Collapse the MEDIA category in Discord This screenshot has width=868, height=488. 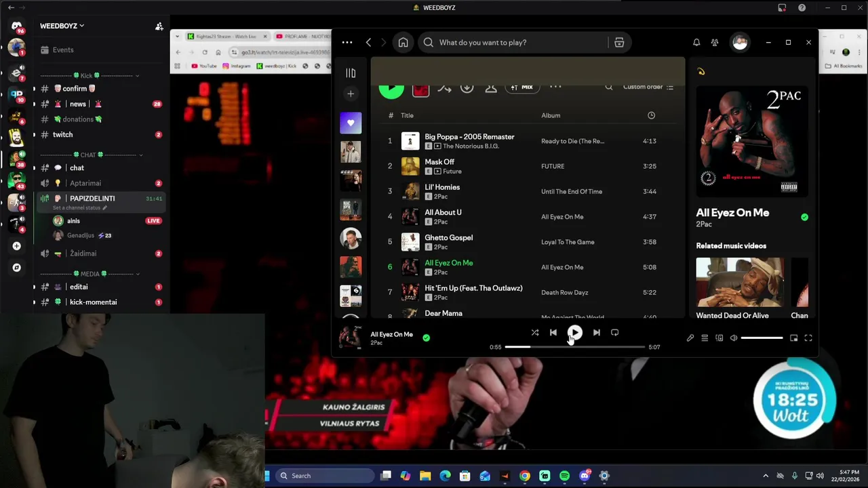[90, 274]
